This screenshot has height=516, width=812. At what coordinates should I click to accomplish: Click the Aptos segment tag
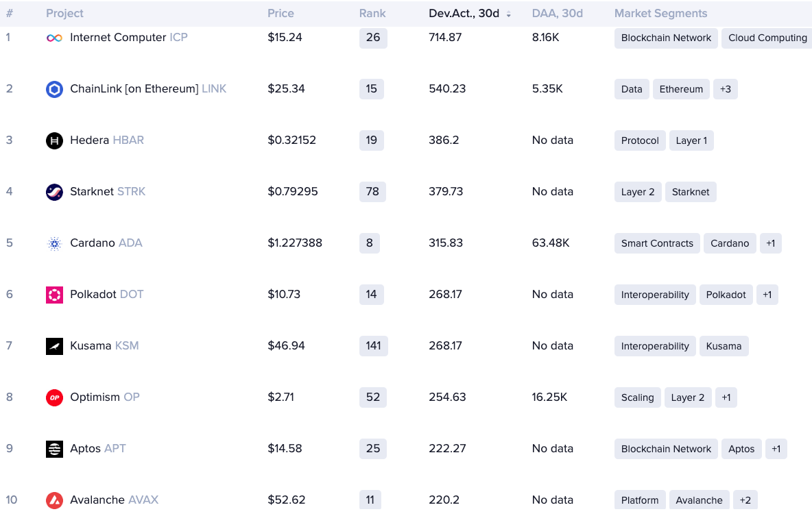pos(741,449)
